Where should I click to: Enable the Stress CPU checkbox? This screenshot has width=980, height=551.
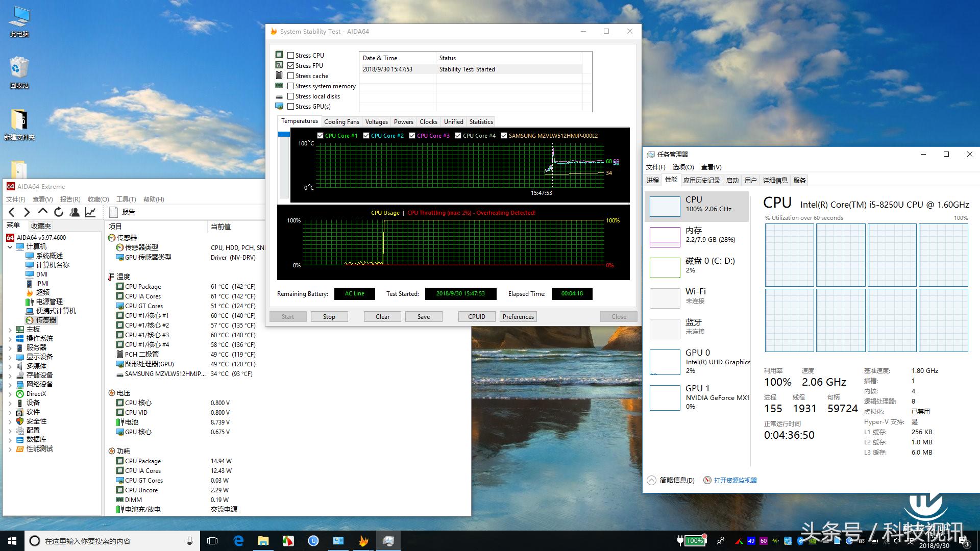[290, 56]
